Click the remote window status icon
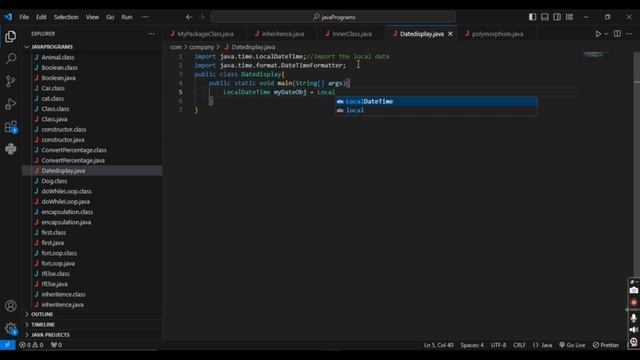 [7, 345]
